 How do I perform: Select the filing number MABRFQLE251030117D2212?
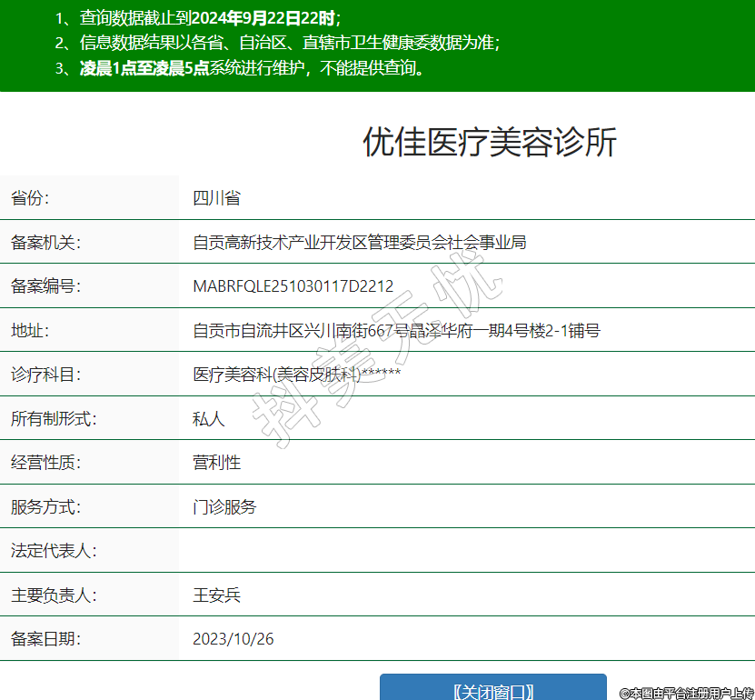tap(293, 286)
